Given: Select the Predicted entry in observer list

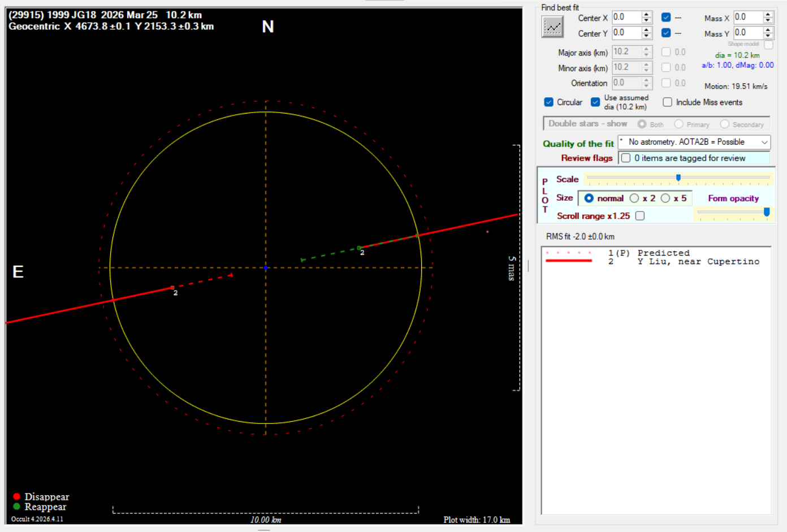Looking at the screenshot, I should 663,253.
